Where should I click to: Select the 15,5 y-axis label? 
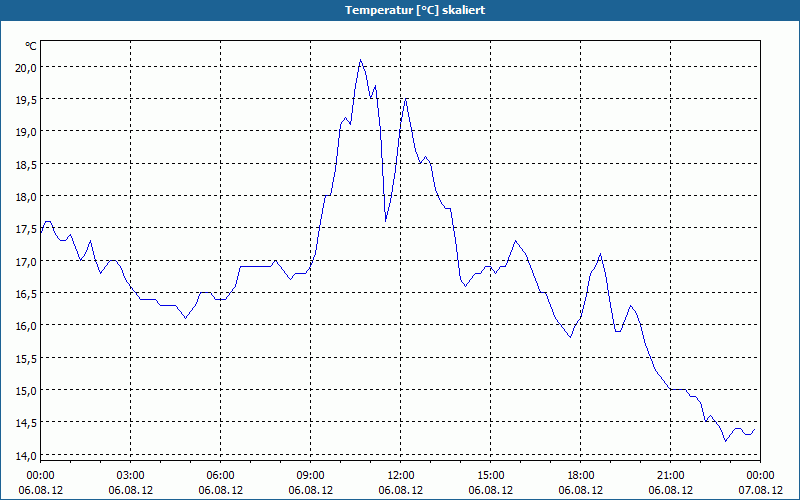(26, 358)
